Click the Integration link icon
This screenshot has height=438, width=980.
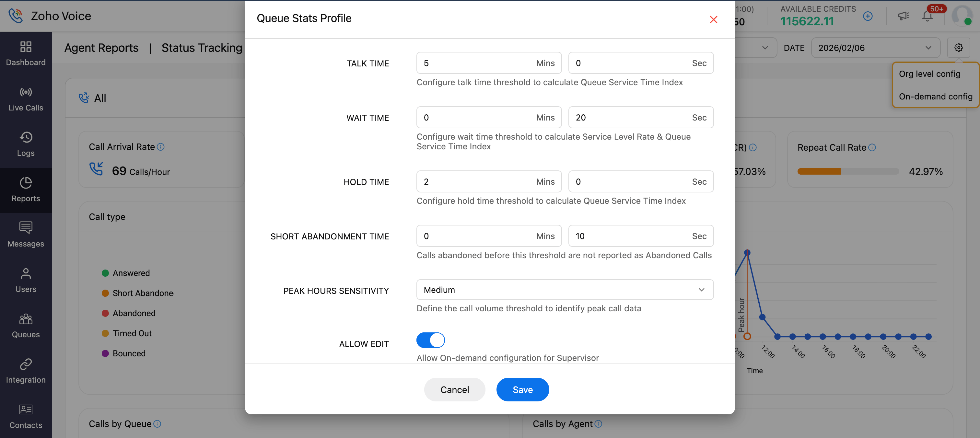click(26, 371)
